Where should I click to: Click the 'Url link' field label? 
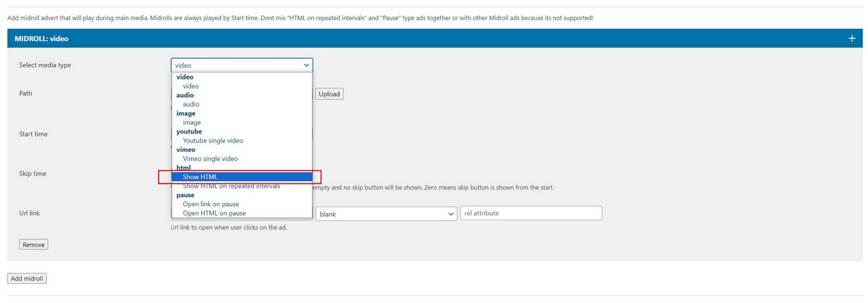point(30,213)
